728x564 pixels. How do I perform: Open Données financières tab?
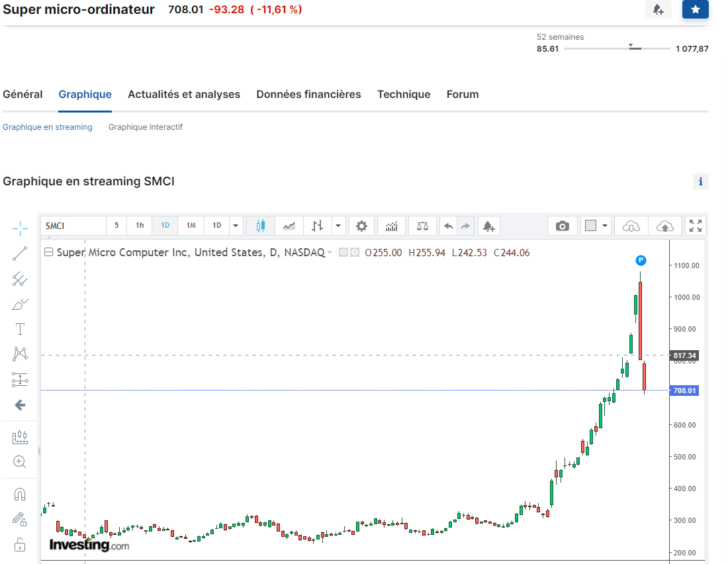309,94
